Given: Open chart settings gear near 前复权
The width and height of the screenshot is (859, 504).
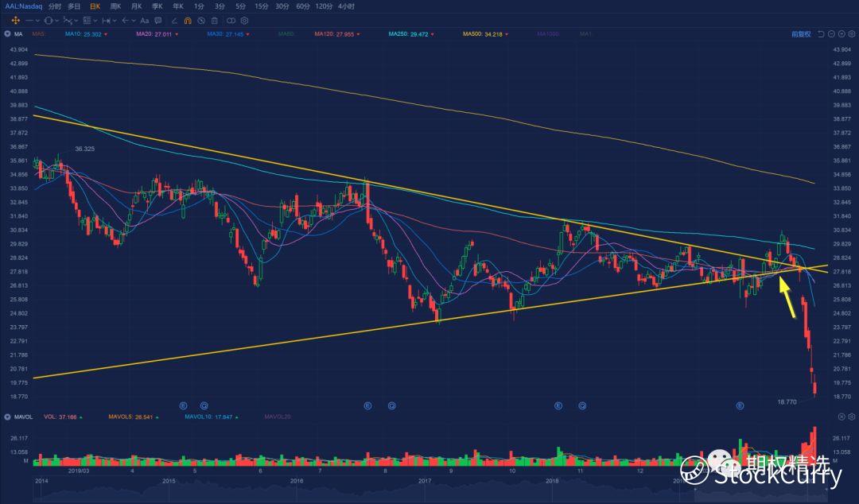Looking at the screenshot, I should 851,34.
